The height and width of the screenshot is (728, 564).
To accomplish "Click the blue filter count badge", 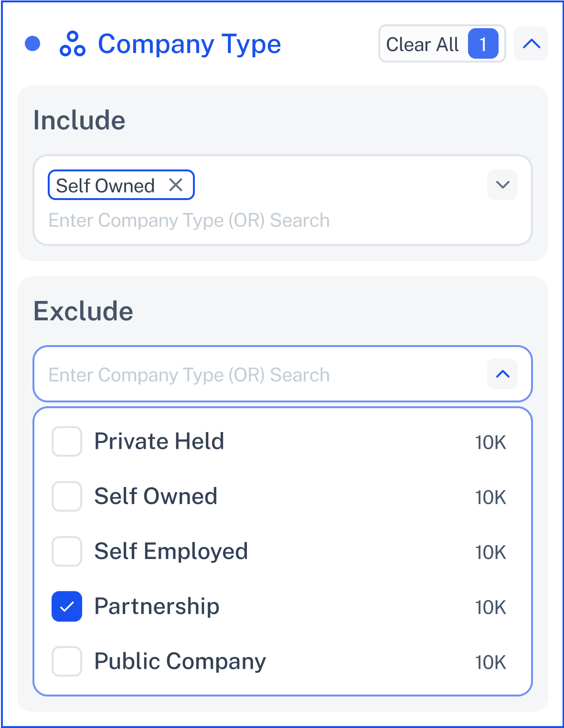I will pos(483,44).
